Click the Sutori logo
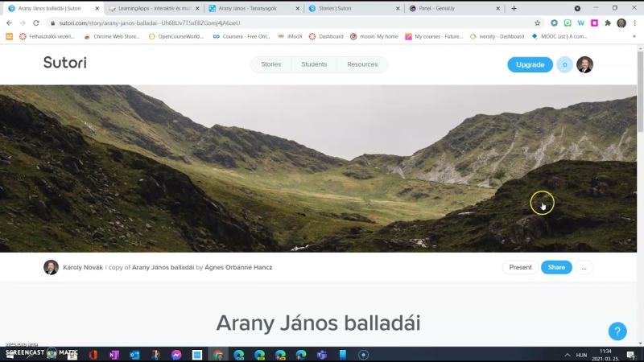This screenshot has width=644, height=362. (x=65, y=63)
